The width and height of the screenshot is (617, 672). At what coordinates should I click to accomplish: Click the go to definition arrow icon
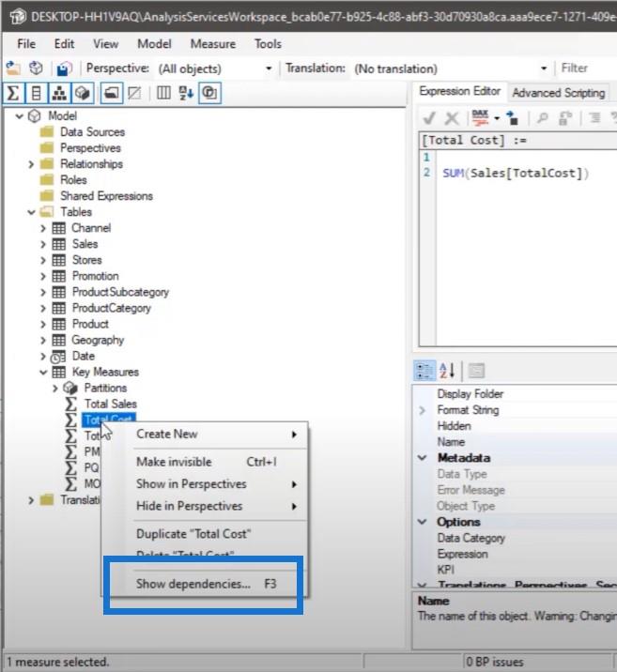pos(513,117)
